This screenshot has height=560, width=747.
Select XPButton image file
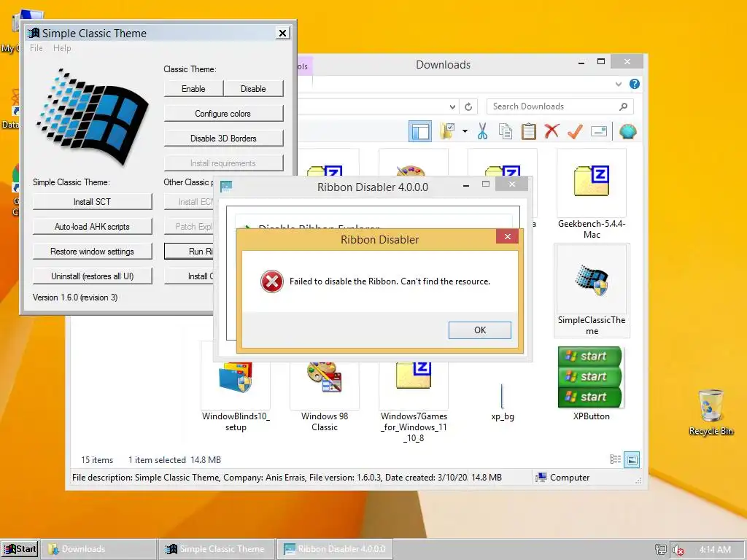[591, 384]
